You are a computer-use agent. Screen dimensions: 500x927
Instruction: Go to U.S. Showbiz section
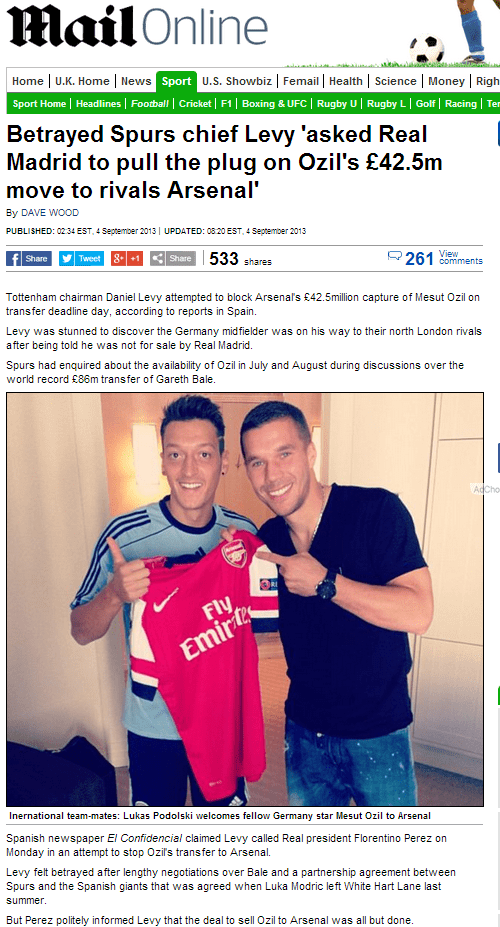click(237, 82)
